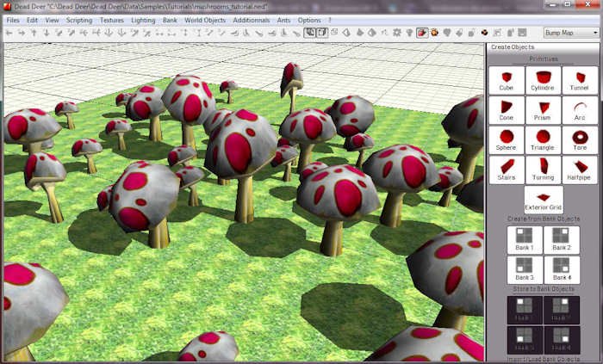The height and width of the screenshot is (364, 603).
Task: Create a Tunnel primitive
Action: click(580, 80)
